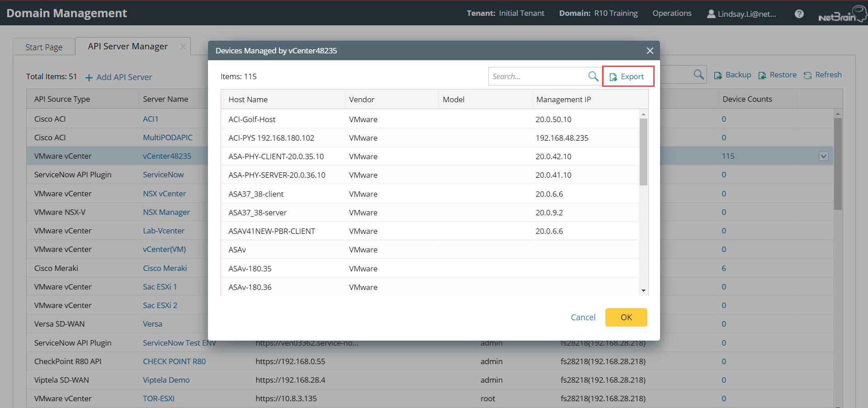Image resolution: width=868 pixels, height=408 pixels.
Task: Focus the dialog Search field
Action: pyautogui.click(x=538, y=76)
